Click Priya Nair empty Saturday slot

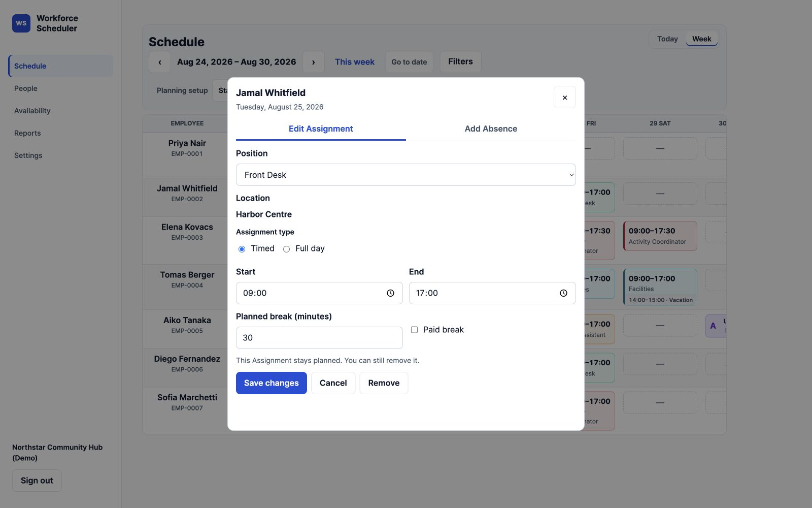[660, 148]
